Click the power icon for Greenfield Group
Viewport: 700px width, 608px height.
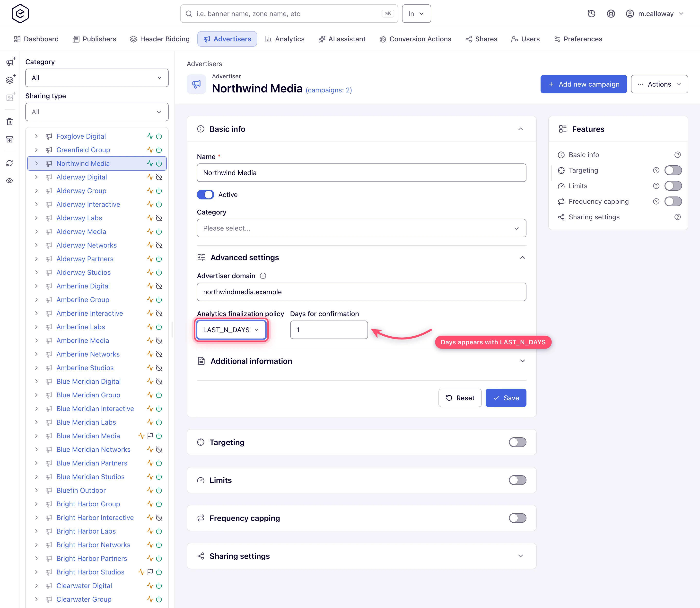tap(159, 150)
